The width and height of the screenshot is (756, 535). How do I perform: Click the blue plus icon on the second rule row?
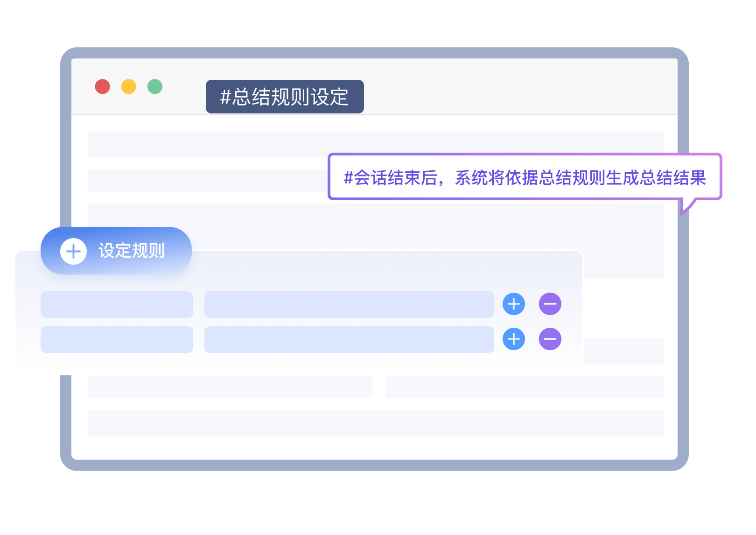[x=513, y=339]
